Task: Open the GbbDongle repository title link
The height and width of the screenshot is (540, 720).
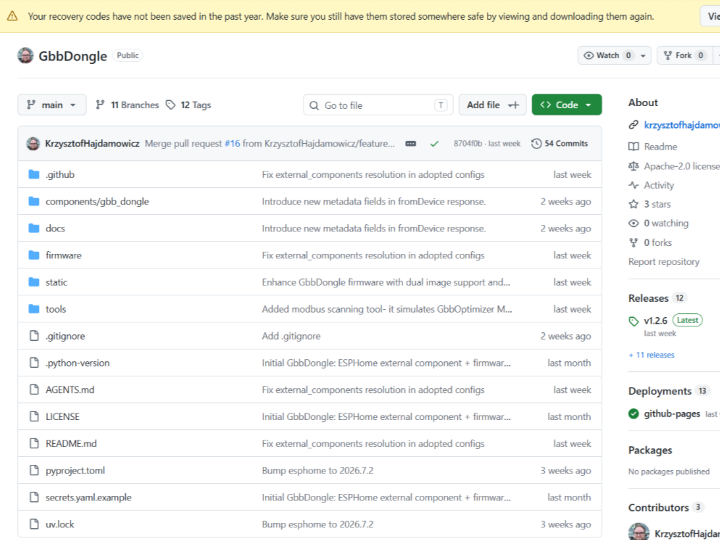Action: point(73,56)
